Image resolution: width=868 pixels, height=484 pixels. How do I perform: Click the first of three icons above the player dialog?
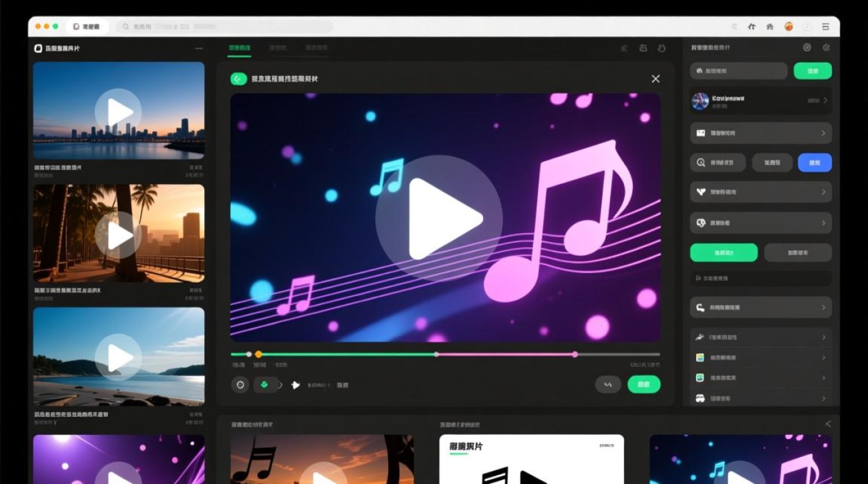[624, 48]
